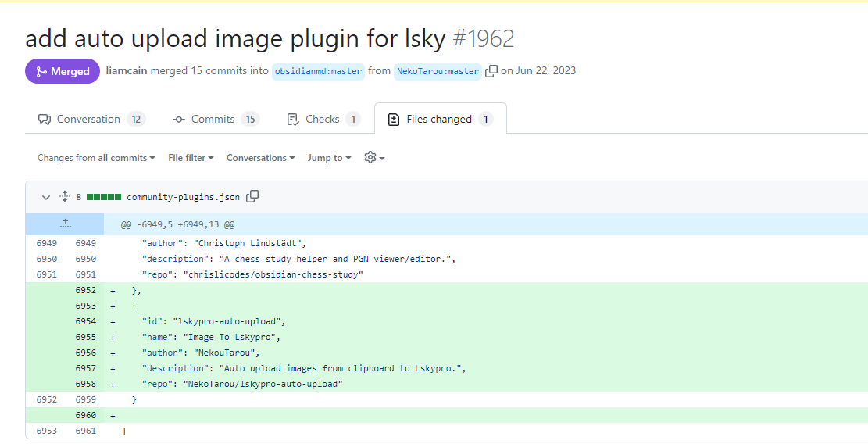Open the obsidianmd:master branch link
This screenshot has width=868, height=444.
[318, 71]
